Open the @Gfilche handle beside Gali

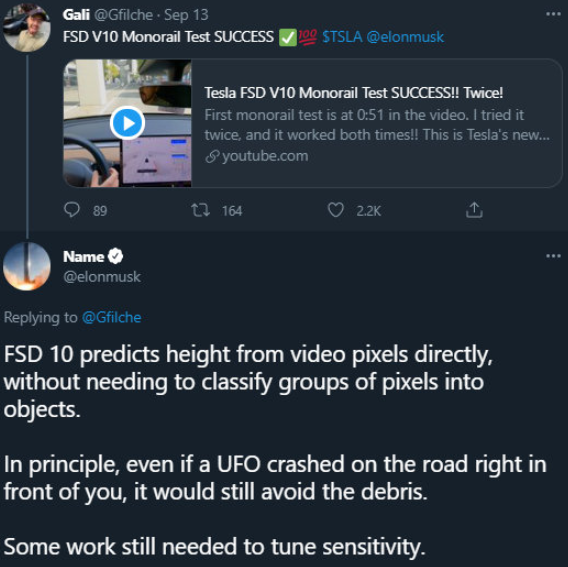click(123, 15)
